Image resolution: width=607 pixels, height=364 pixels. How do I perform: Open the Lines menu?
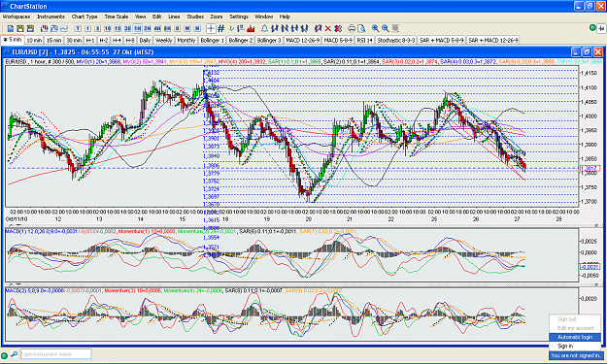tap(174, 17)
